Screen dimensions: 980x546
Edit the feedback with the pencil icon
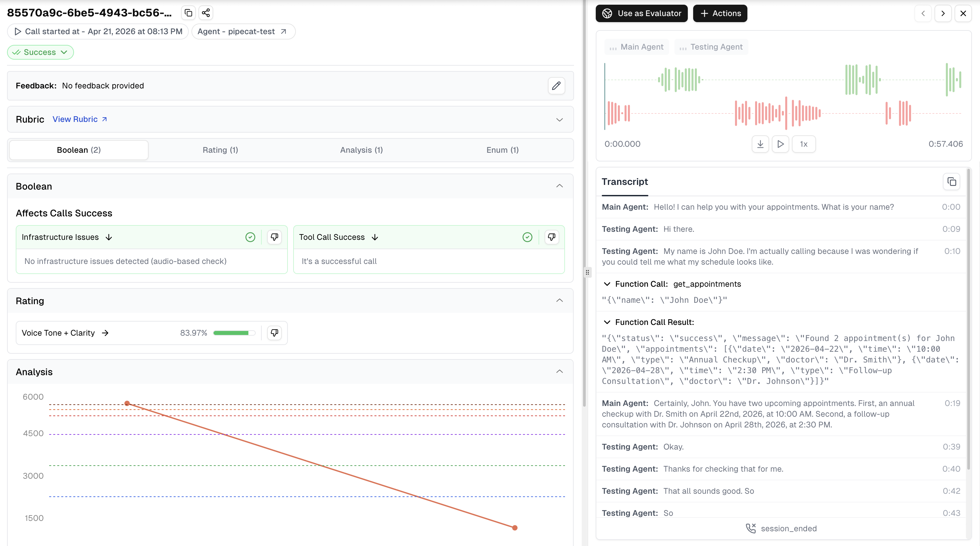pos(556,86)
